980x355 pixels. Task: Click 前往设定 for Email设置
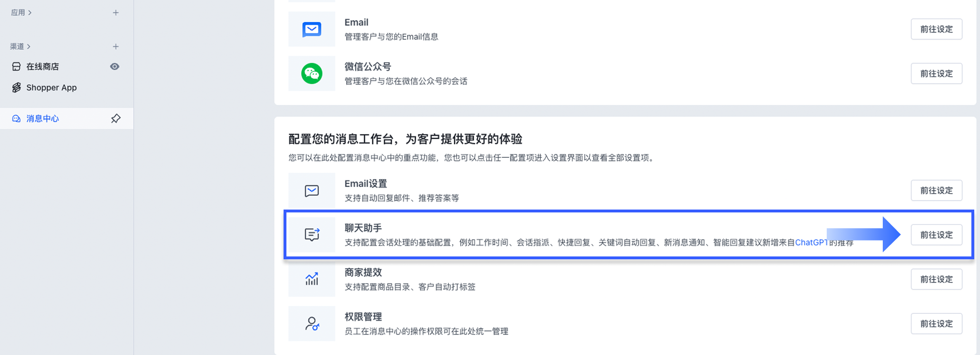(x=936, y=190)
